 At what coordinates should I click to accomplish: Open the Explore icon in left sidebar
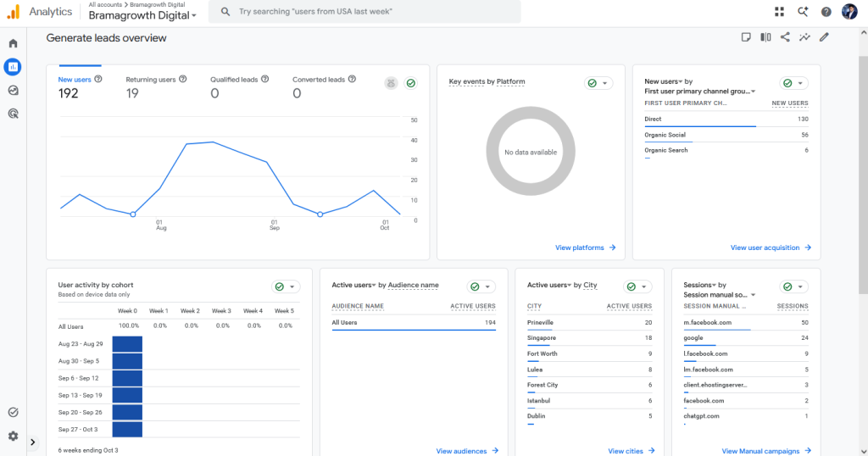point(14,90)
